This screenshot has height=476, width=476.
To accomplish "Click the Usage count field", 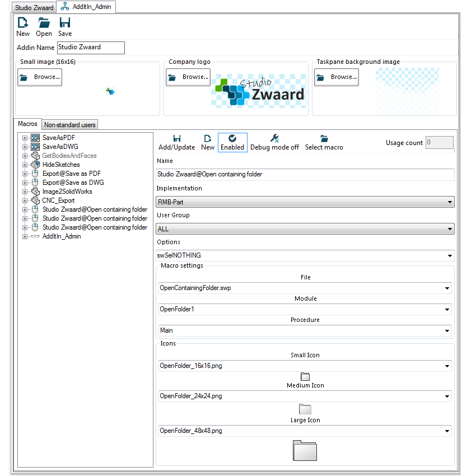I will 440,142.
